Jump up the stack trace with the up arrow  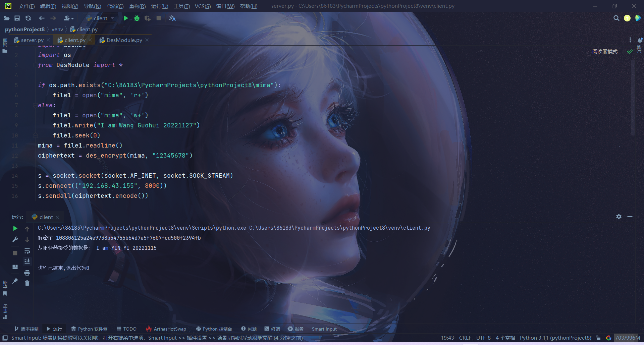pyautogui.click(x=27, y=229)
